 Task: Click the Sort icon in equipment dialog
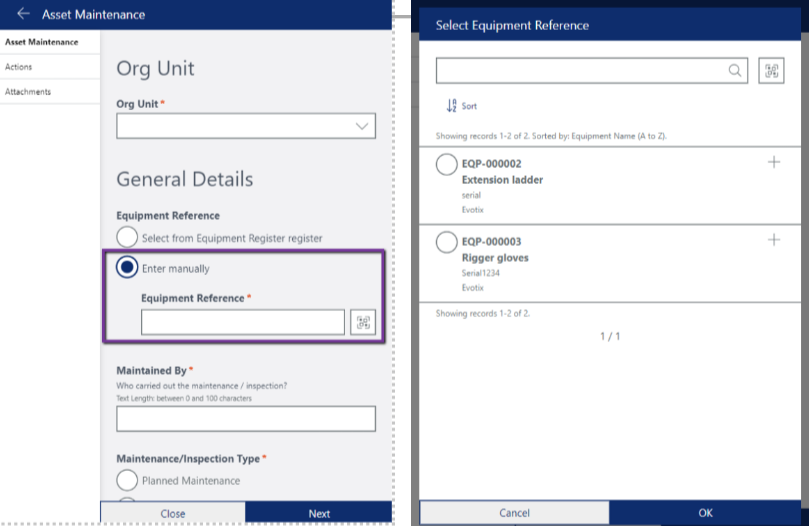click(452, 105)
